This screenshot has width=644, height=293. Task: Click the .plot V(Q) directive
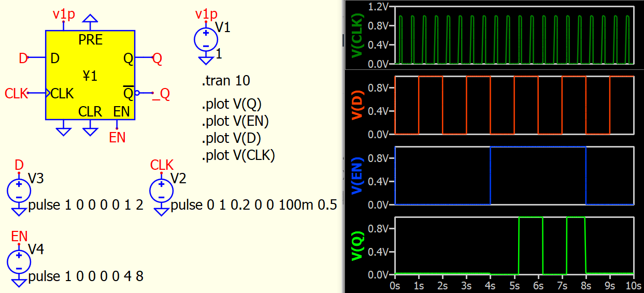coord(232,105)
